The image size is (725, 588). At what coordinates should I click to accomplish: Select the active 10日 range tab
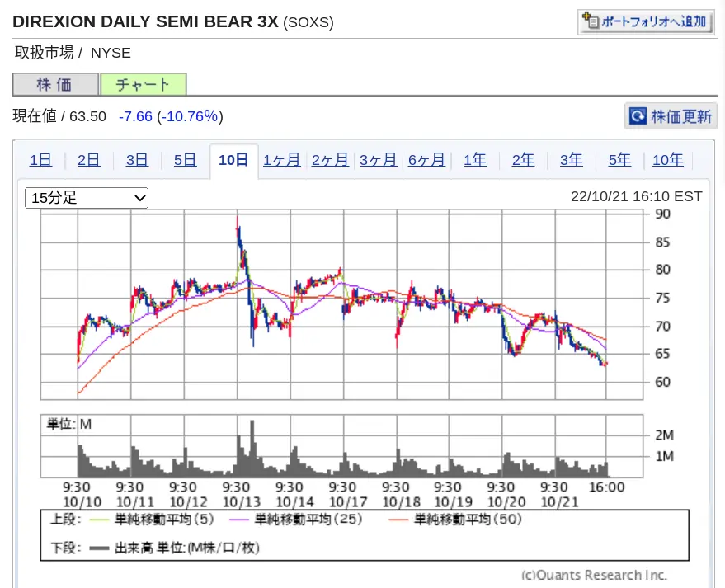point(233,160)
